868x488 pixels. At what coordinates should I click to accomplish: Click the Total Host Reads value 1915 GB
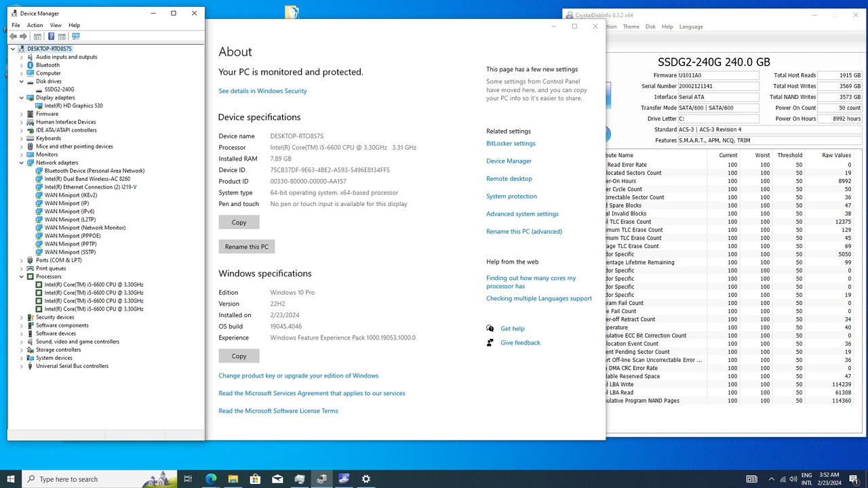click(x=840, y=75)
